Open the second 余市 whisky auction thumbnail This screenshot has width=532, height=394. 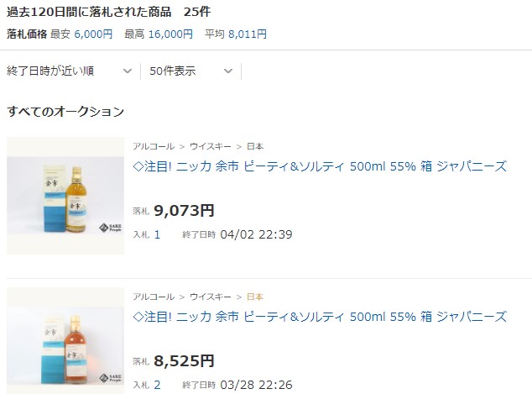coord(65,341)
